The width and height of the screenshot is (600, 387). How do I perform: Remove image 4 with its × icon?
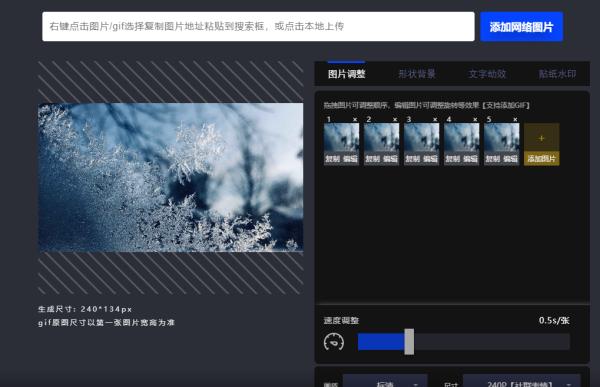pyautogui.click(x=475, y=119)
